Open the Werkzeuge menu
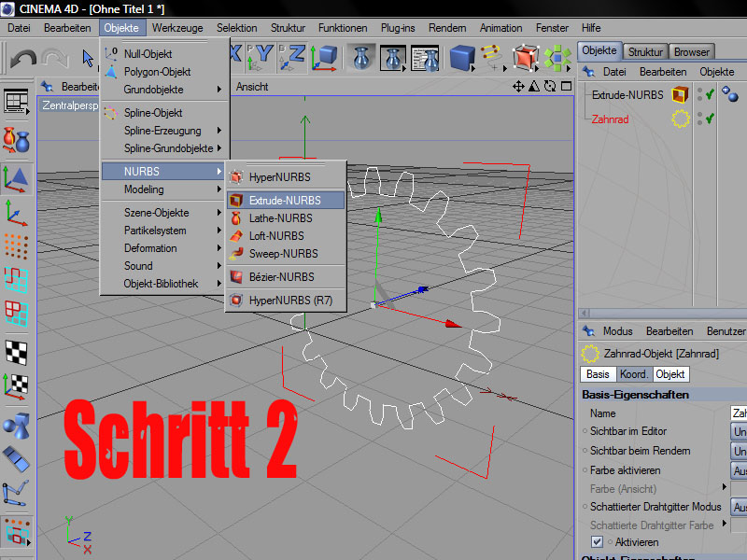Screen dimensions: 747x560 tap(177, 28)
